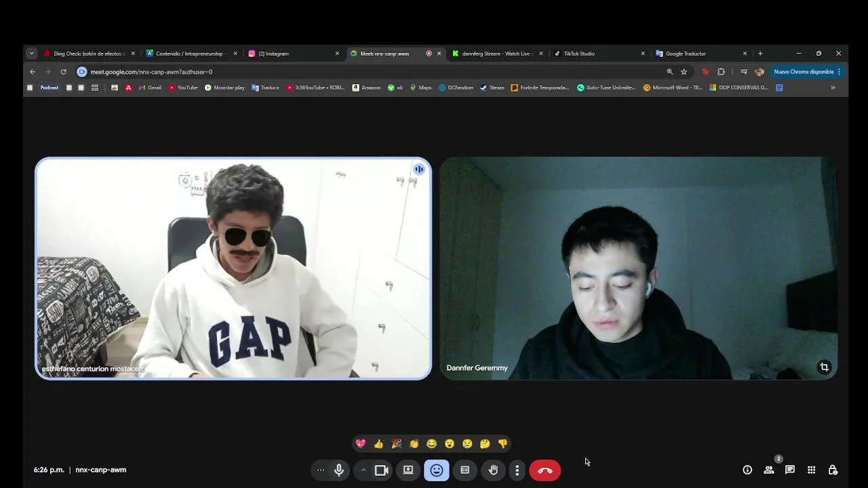The width and height of the screenshot is (868, 488).
Task: Open Steam bookmark
Action: 492,87
